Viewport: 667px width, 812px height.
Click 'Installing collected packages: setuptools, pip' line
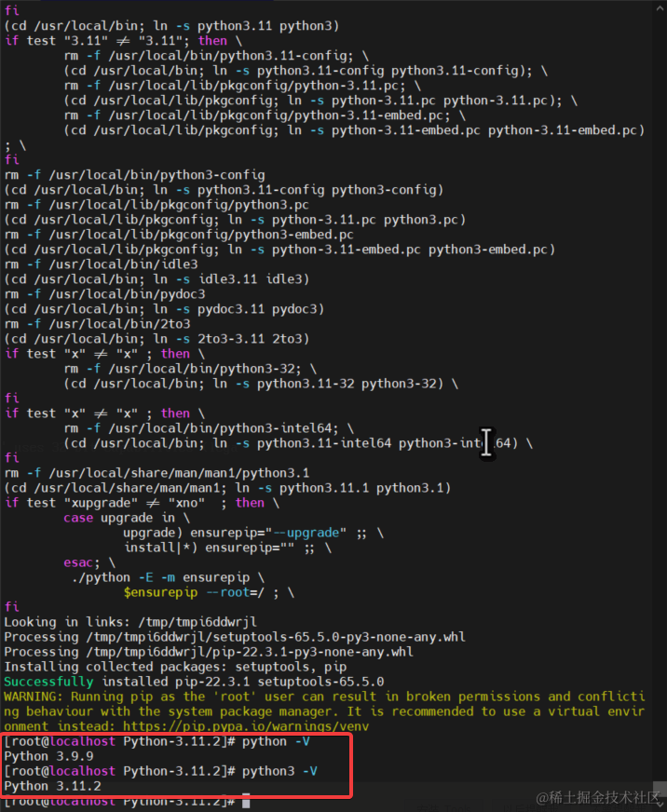[175, 667]
